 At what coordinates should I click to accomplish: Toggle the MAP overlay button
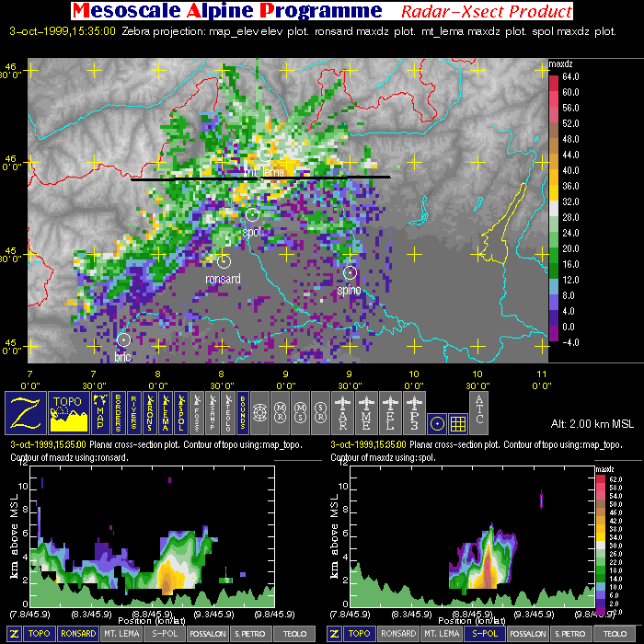(98, 412)
